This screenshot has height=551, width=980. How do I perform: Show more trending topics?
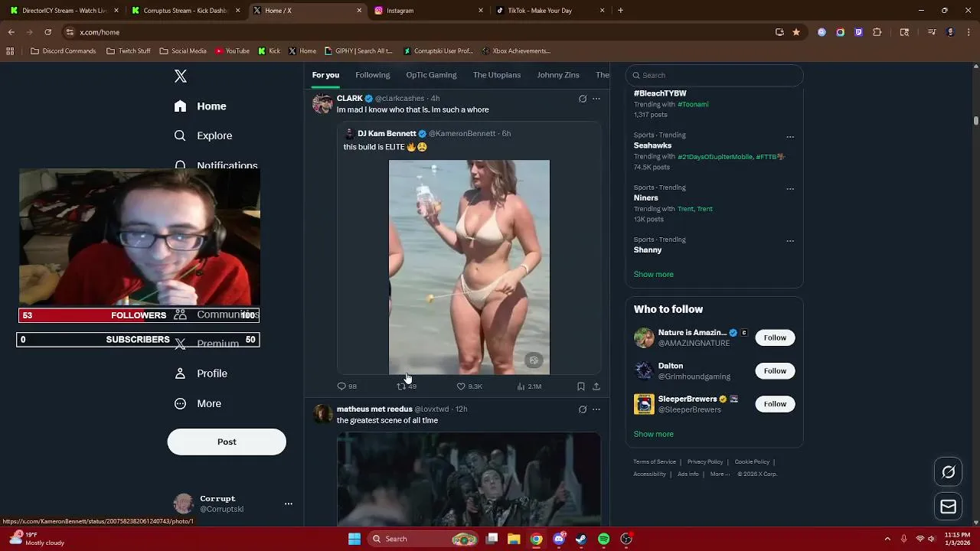click(x=653, y=274)
